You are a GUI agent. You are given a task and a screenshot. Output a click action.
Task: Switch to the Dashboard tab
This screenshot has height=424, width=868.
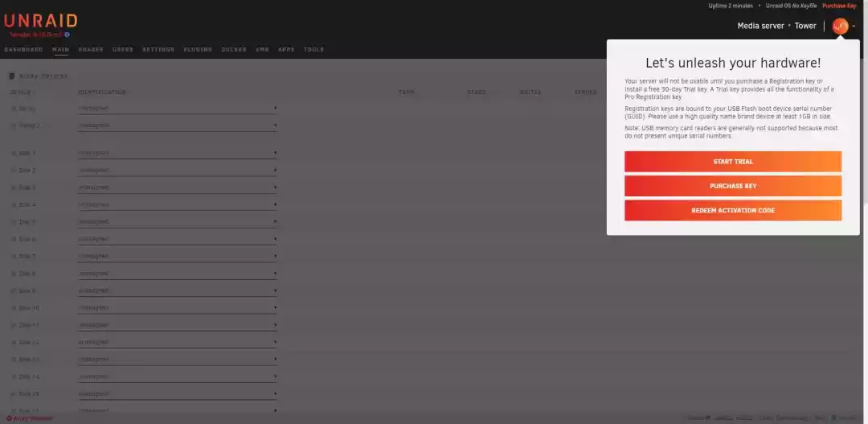click(x=23, y=50)
